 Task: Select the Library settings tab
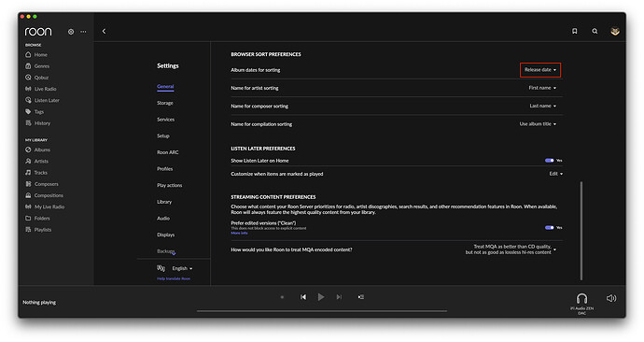pos(164,202)
